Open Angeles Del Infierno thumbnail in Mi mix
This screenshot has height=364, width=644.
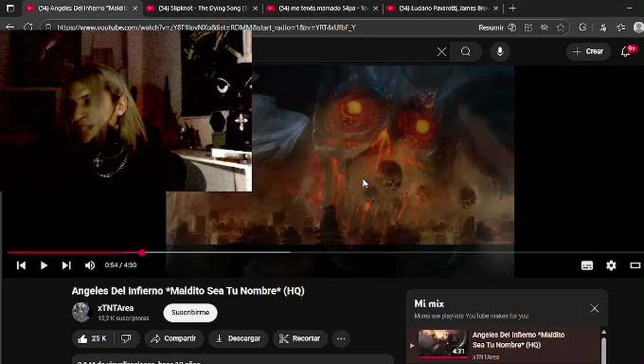pos(442,344)
